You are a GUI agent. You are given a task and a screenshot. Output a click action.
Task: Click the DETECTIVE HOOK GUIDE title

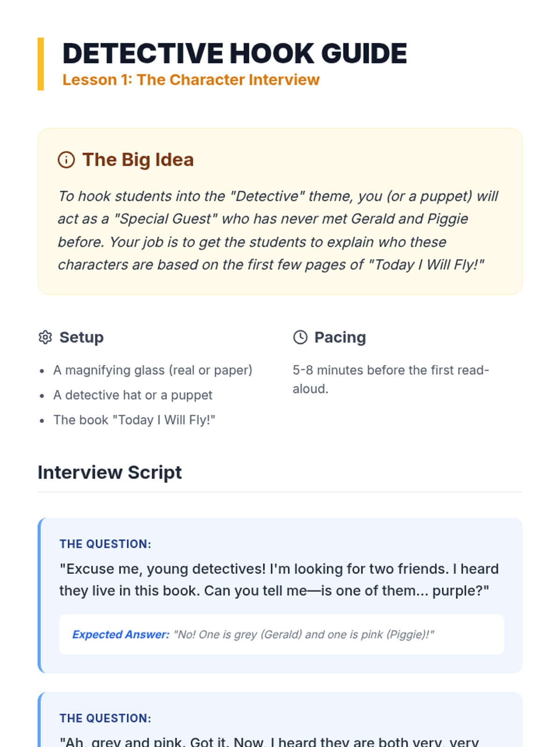point(234,53)
